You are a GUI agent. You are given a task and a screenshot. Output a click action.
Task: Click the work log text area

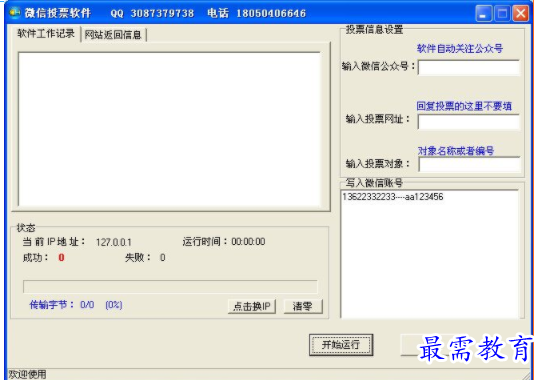[x=169, y=129]
